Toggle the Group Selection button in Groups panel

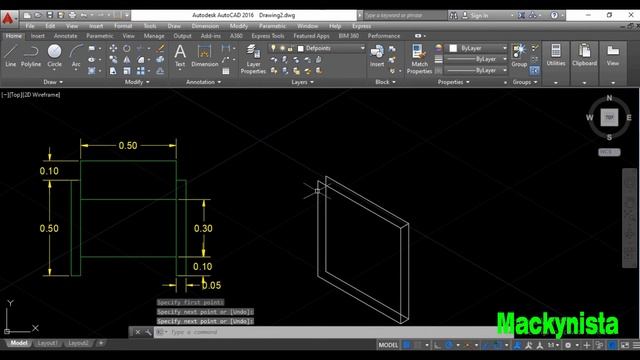click(534, 71)
